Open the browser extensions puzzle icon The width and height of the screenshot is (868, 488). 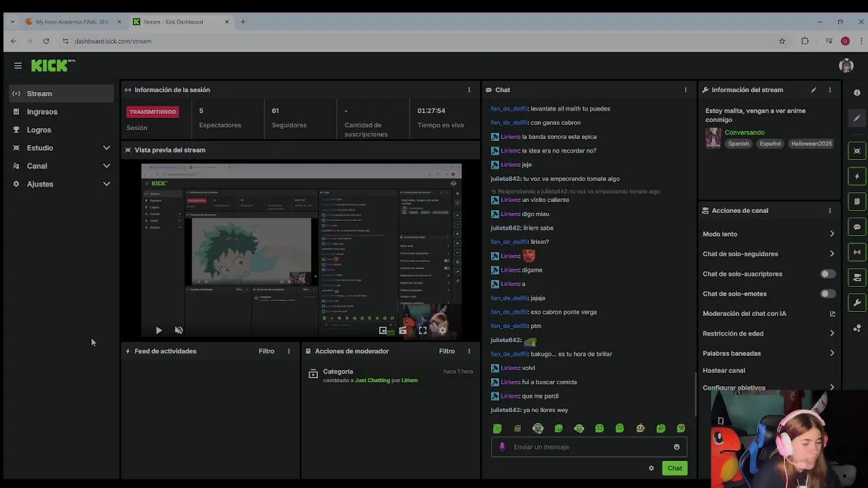point(805,41)
